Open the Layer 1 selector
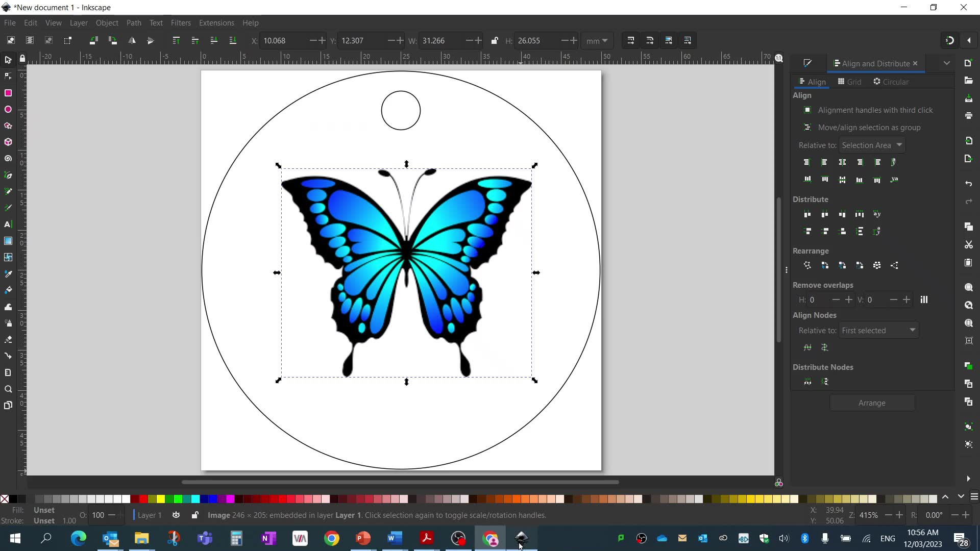Image resolution: width=980 pixels, height=551 pixels. [150, 515]
